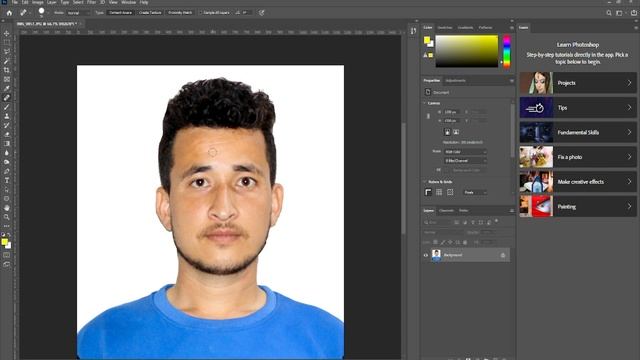This screenshot has width=640, height=360.
Task: Select the Eraser tool
Action: (x=7, y=134)
